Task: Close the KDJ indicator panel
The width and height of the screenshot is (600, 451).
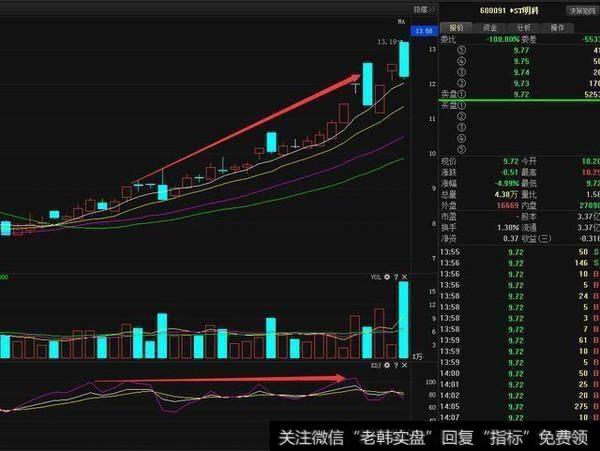Action: coord(405,366)
